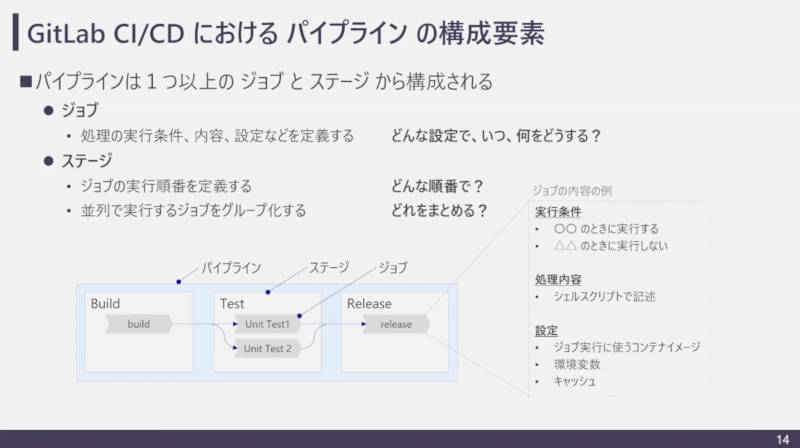The image size is (800, 448).
Task: Click the text 'ジョブ実行に使うコンテナイメージ'
Action: pos(627,347)
